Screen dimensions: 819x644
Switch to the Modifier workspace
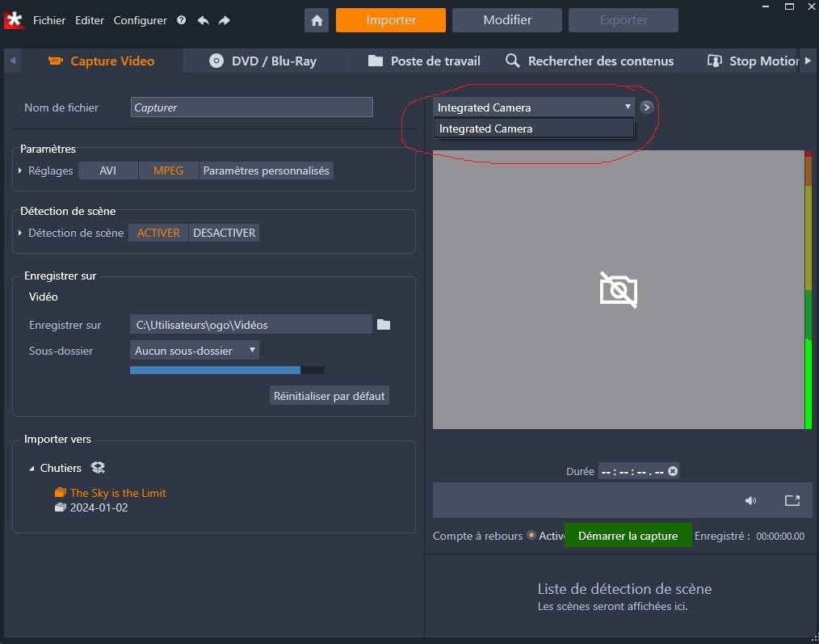tap(507, 20)
